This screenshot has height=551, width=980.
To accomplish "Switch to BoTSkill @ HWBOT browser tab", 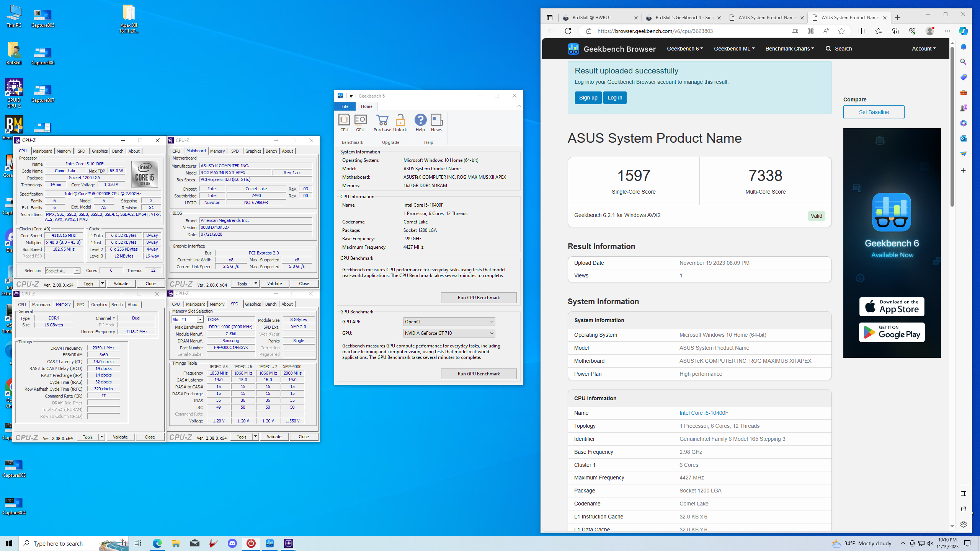I will (x=599, y=18).
